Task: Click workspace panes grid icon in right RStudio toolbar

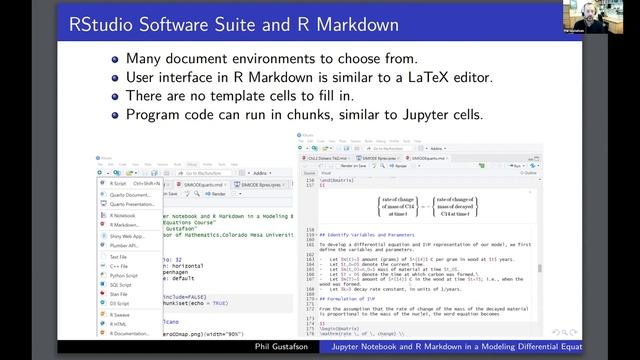Action: [421, 148]
